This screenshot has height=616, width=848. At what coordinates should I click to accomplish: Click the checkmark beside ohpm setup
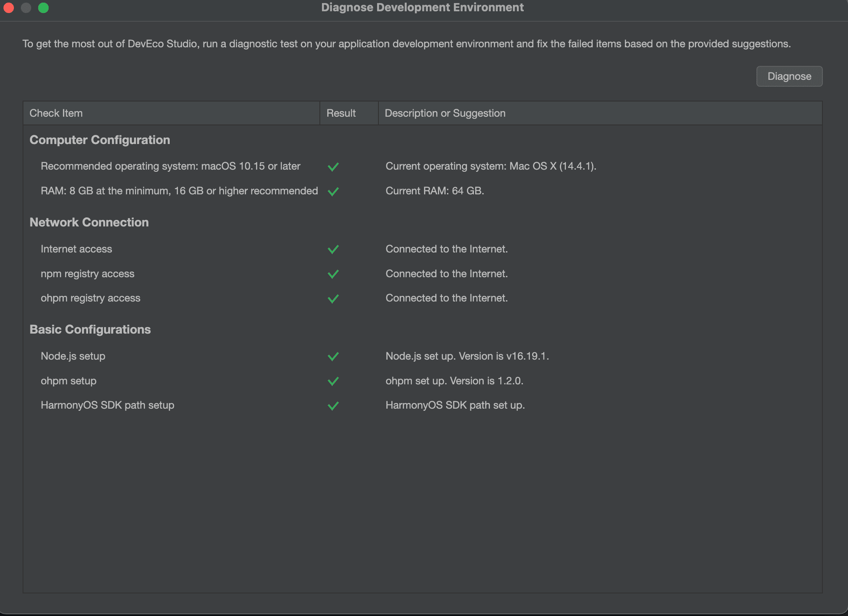pos(333,381)
